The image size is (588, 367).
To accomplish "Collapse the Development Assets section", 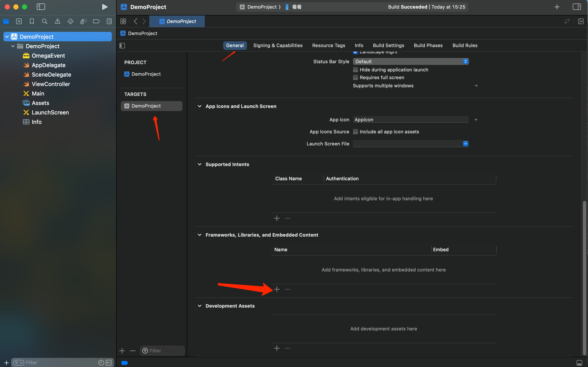I will click(x=200, y=306).
